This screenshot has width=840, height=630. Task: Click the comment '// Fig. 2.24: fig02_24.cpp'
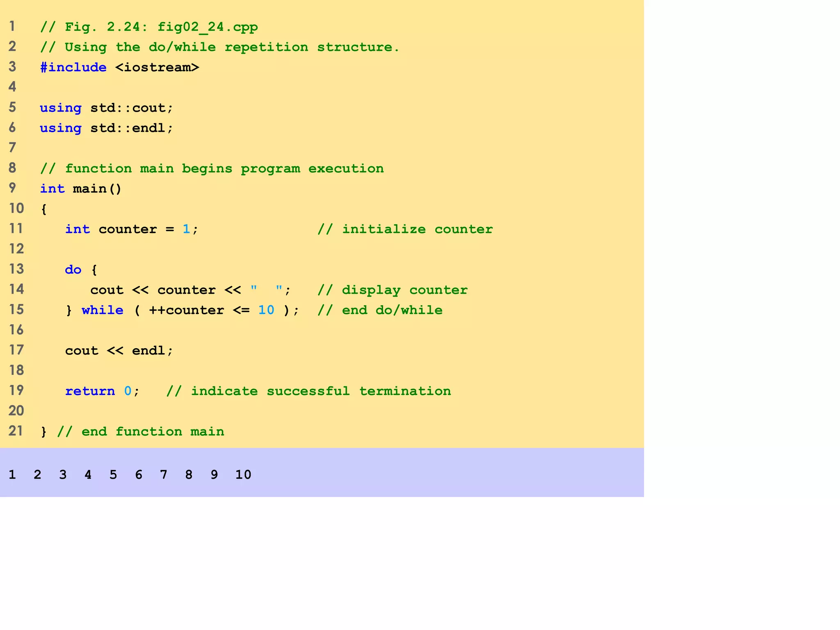149,27
